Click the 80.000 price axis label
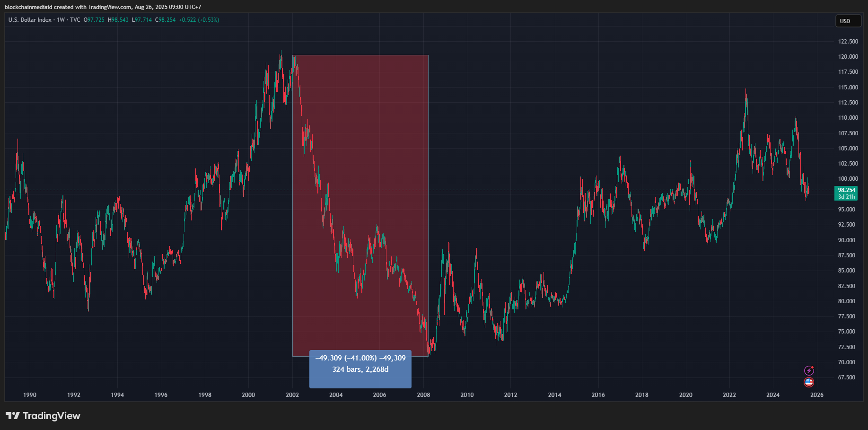Image resolution: width=868 pixels, height=430 pixels. pos(848,301)
